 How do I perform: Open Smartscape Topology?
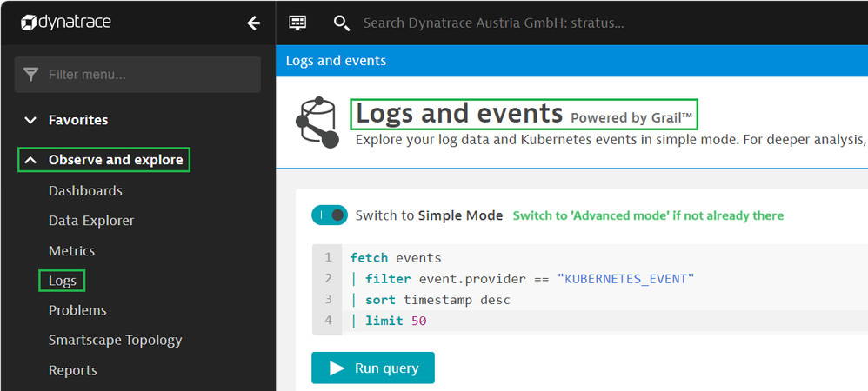click(115, 341)
